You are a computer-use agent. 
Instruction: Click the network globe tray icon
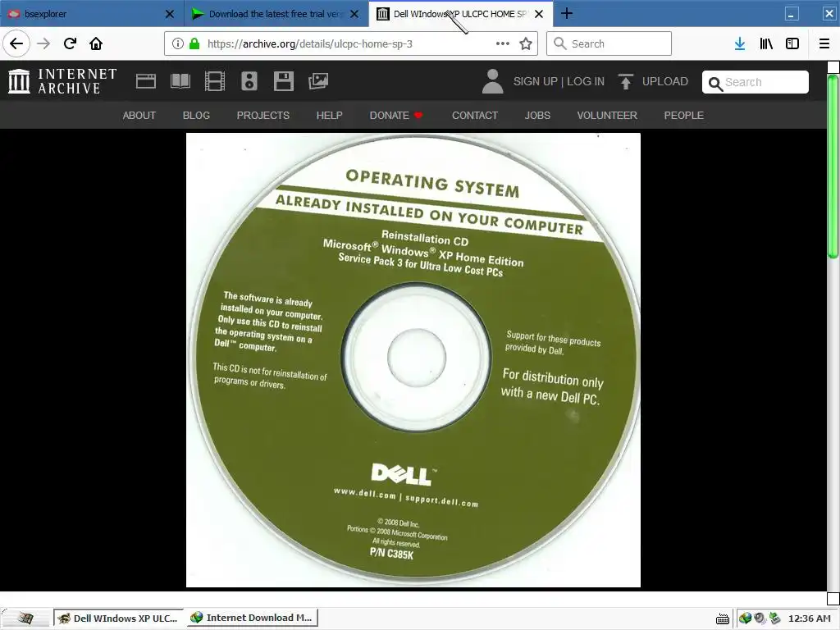[x=745, y=619]
